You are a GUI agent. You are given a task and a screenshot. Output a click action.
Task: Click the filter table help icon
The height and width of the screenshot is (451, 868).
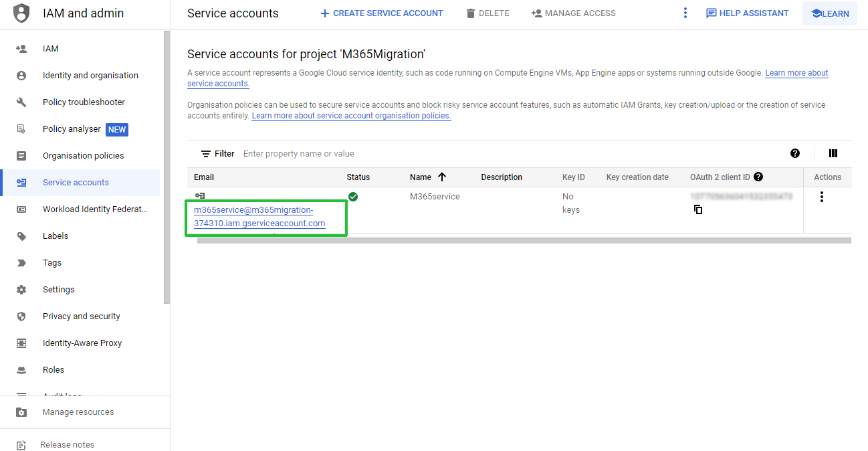click(794, 153)
